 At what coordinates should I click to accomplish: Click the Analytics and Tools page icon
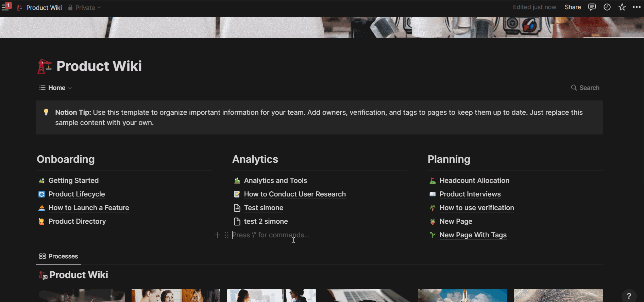[237, 181]
